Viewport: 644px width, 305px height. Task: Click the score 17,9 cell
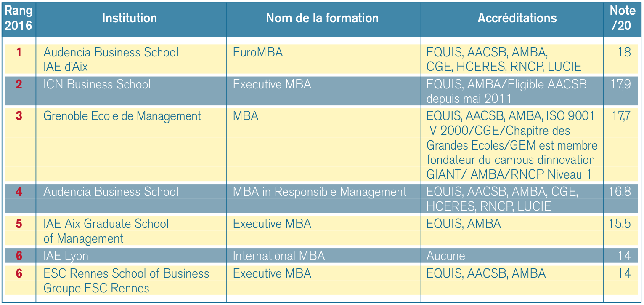(620, 84)
